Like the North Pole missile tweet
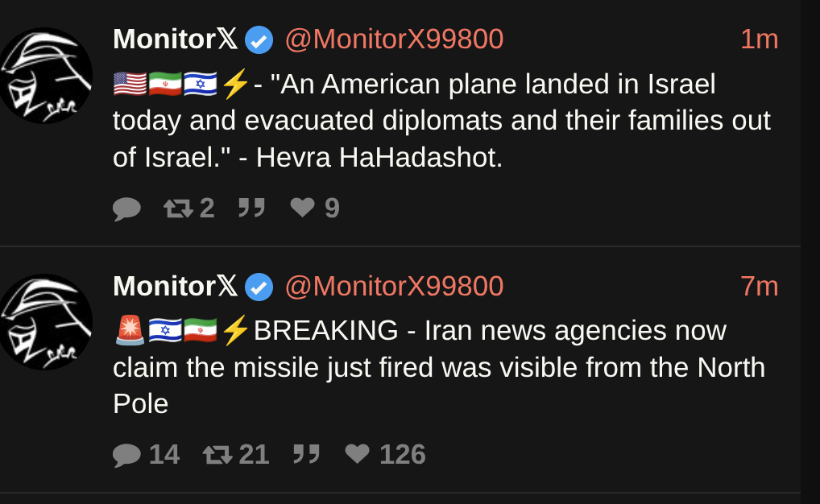This screenshot has height=504, width=820. pyautogui.click(x=385, y=454)
